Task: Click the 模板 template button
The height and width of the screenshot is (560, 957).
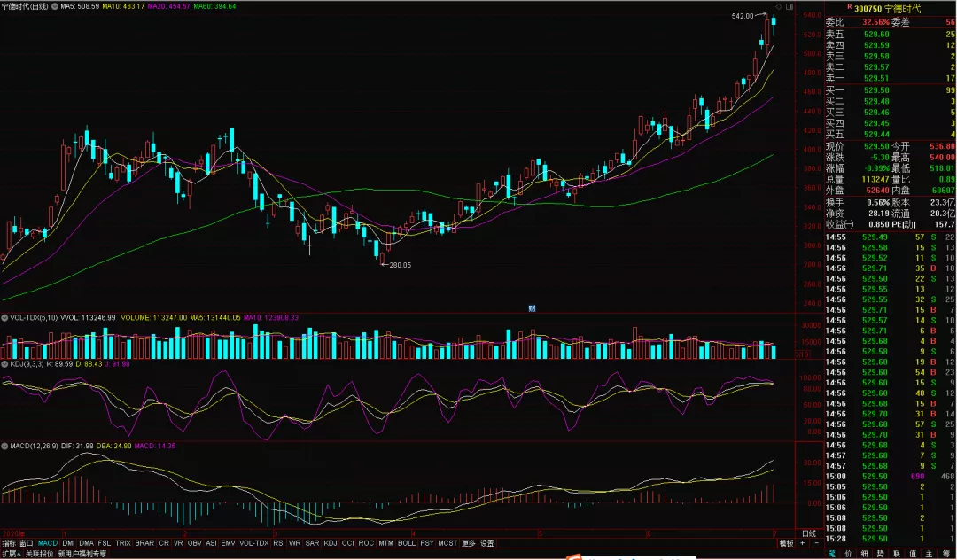Action: click(786, 543)
